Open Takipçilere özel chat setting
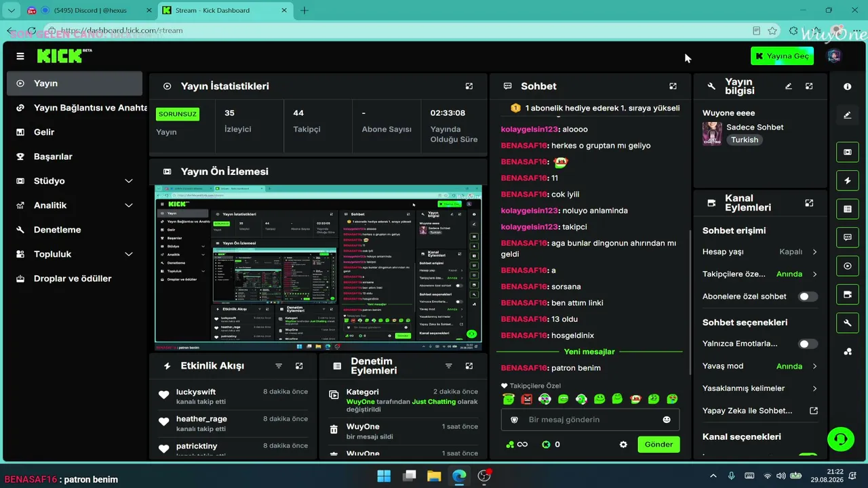 (x=760, y=274)
